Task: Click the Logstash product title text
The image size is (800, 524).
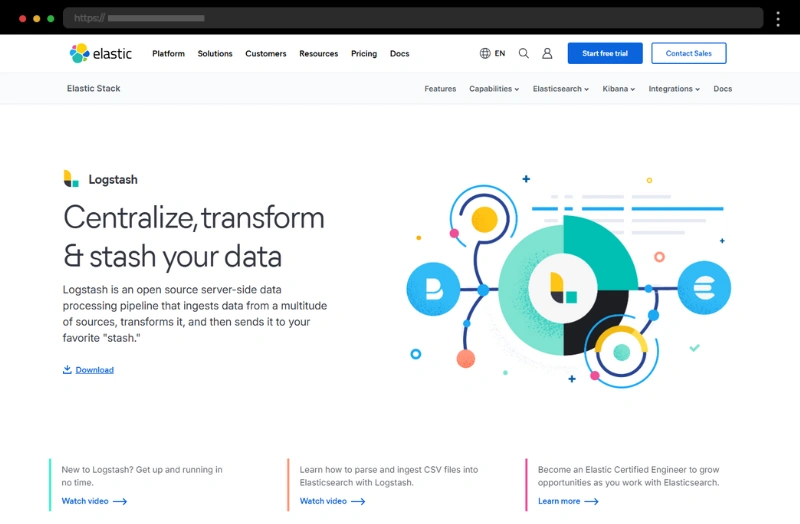Action: [x=113, y=180]
